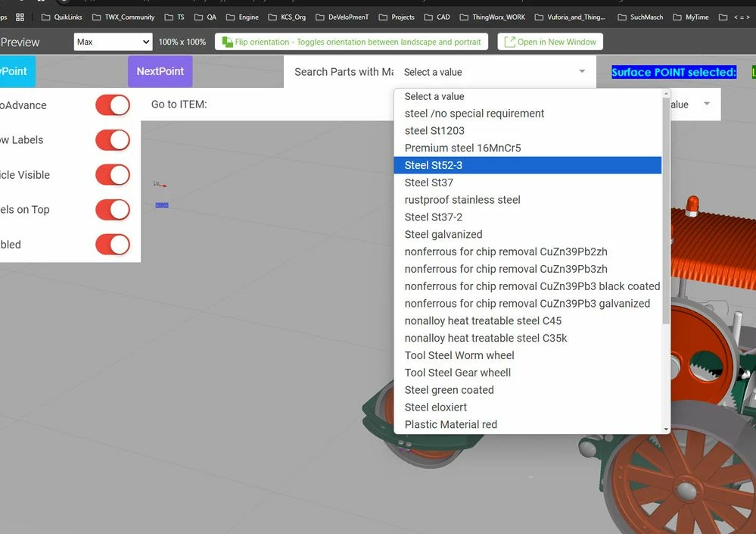This screenshot has width=756, height=534.
Task: Open the ThingWorx_WORK bookmark folder
Action: pos(493,17)
